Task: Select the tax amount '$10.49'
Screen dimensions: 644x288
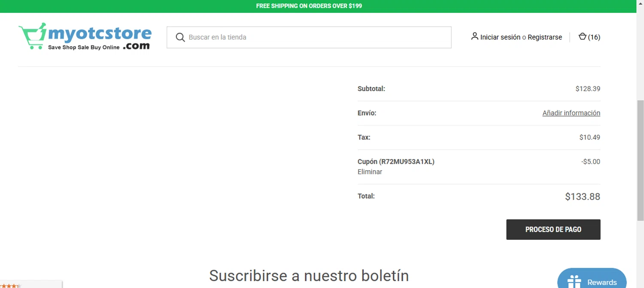Action: pos(589,138)
